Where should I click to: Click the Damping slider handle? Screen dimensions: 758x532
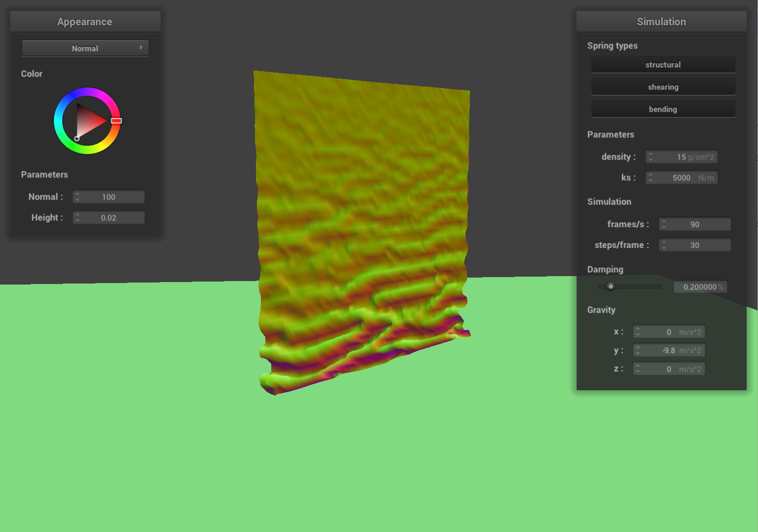tap(611, 286)
